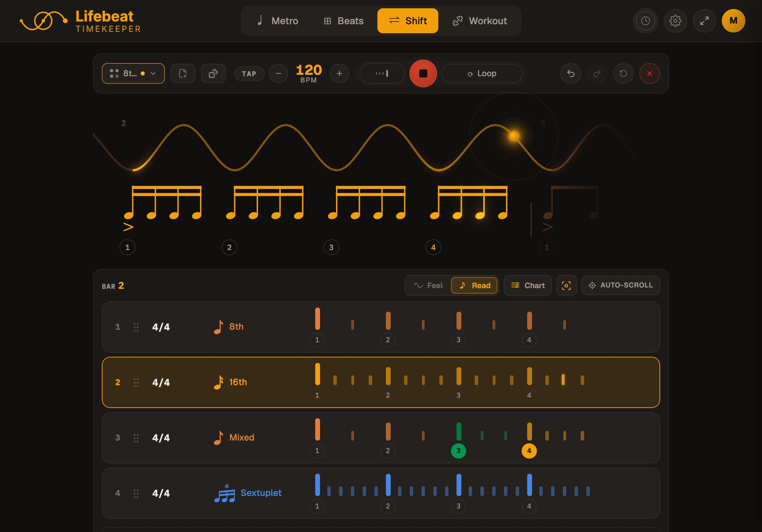
Task: Open the 8th subdivision selector
Action: point(229,327)
